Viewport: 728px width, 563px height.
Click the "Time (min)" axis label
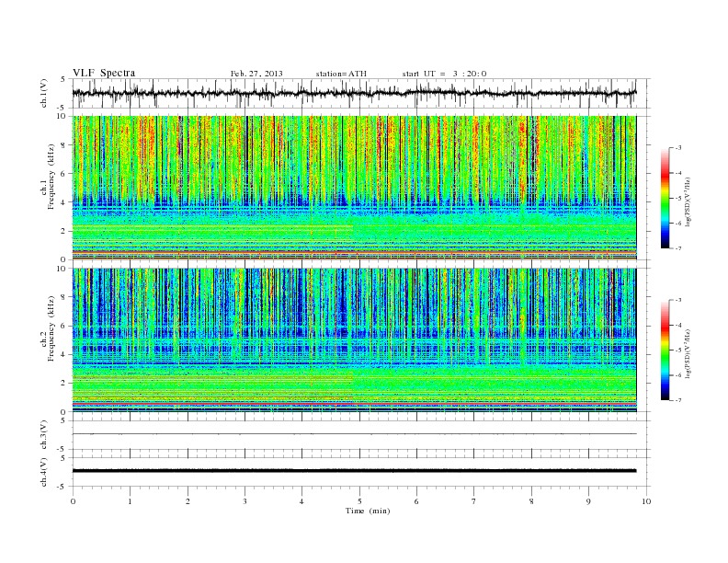(368, 511)
